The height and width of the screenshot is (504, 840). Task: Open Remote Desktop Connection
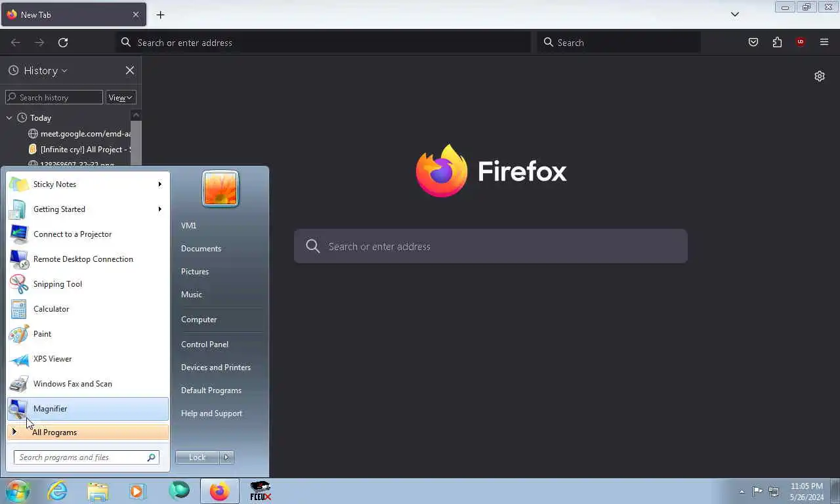87,259
